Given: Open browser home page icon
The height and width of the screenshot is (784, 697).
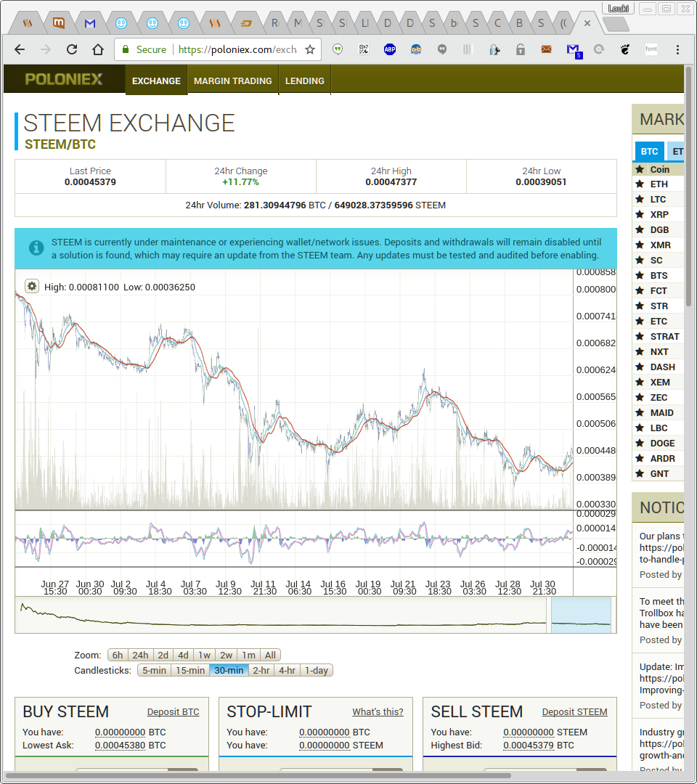Looking at the screenshot, I should click(x=98, y=49).
